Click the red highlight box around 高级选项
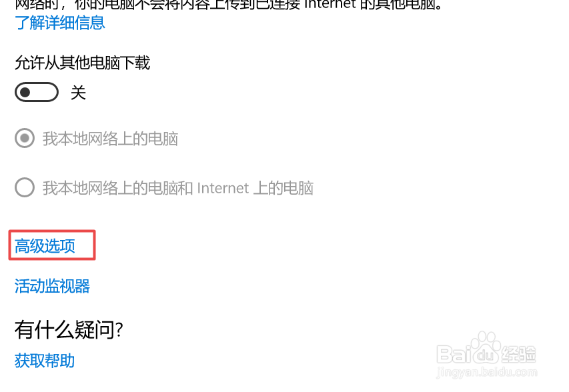This screenshot has height=392, width=569. click(x=52, y=245)
